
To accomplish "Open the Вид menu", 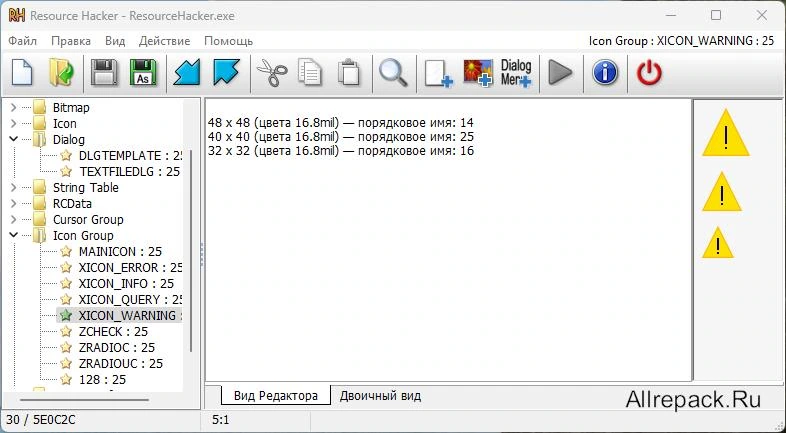I will (x=115, y=41).
